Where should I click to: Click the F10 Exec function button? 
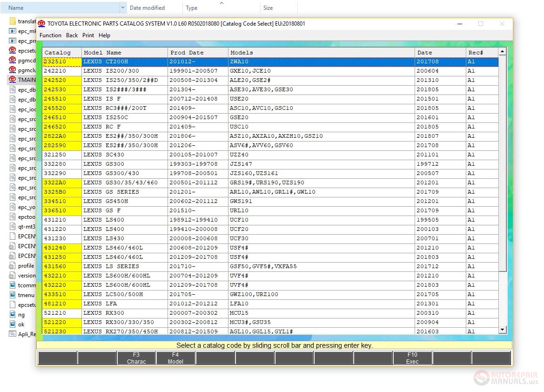[x=412, y=358]
